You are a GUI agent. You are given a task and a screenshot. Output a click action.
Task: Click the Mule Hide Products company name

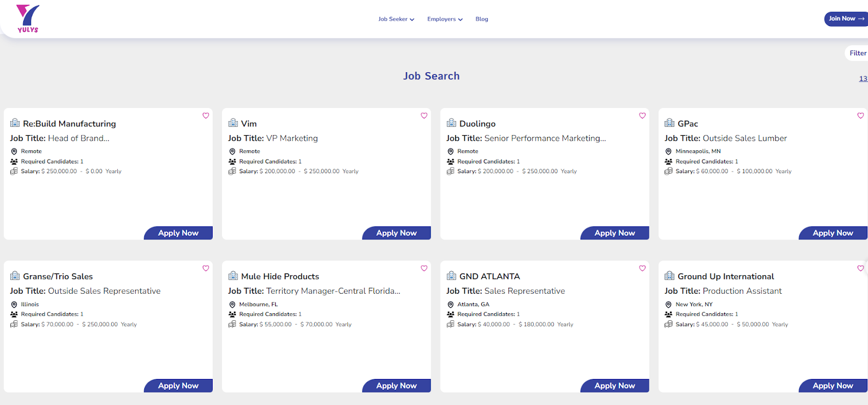point(280,276)
